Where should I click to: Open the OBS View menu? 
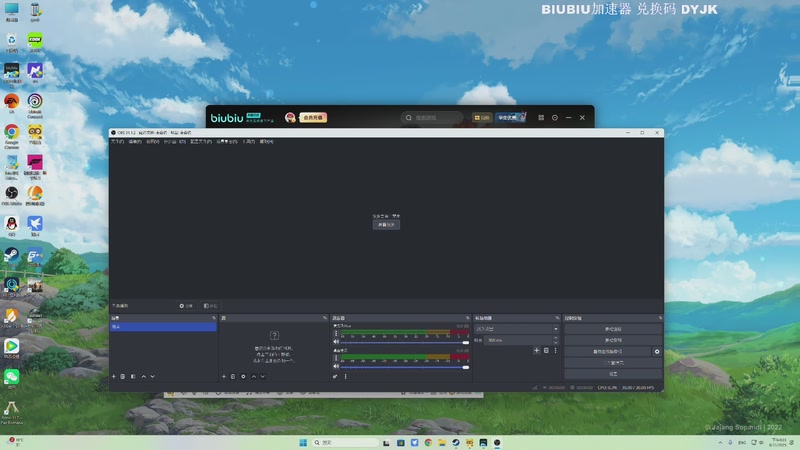pyautogui.click(x=153, y=142)
